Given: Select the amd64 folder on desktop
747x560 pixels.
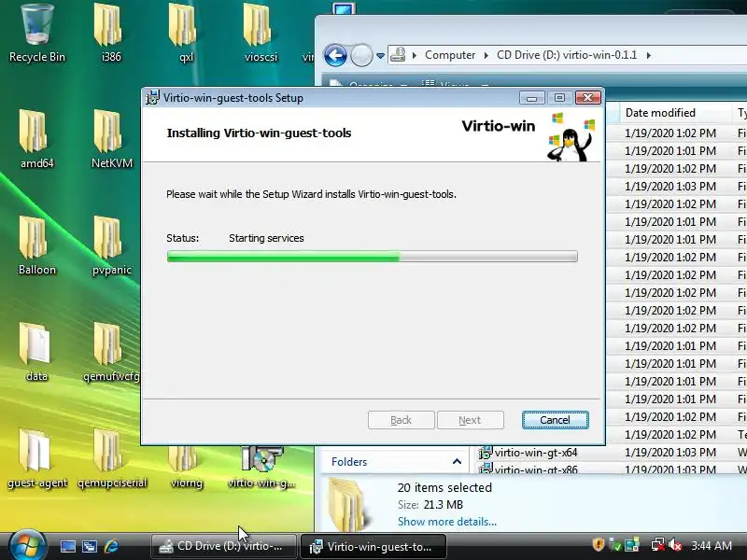Looking at the screenshot, I should [36, 139].
